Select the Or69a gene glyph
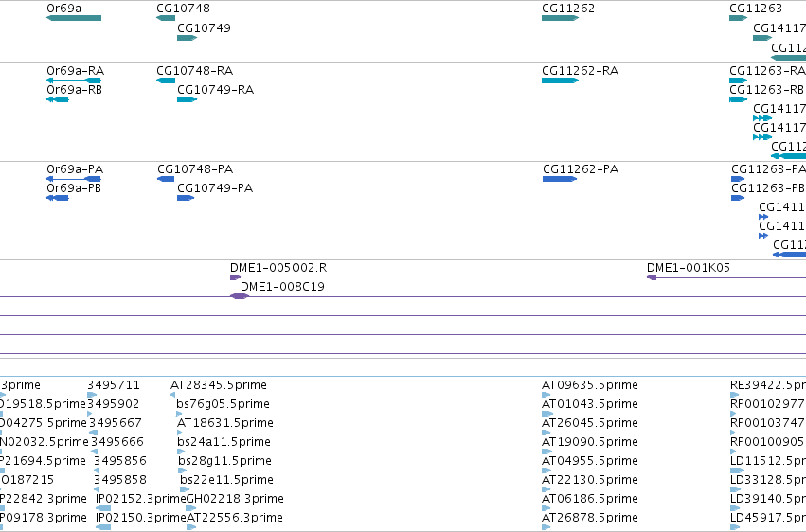This screenshot has height=532, width=806. coord(74,18)
